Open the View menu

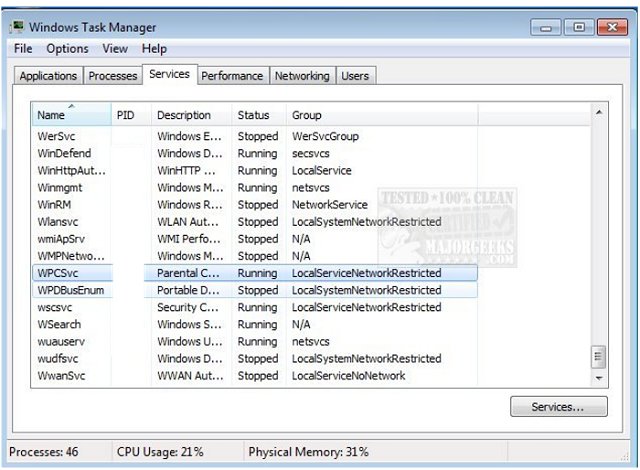tap(115, 49)
